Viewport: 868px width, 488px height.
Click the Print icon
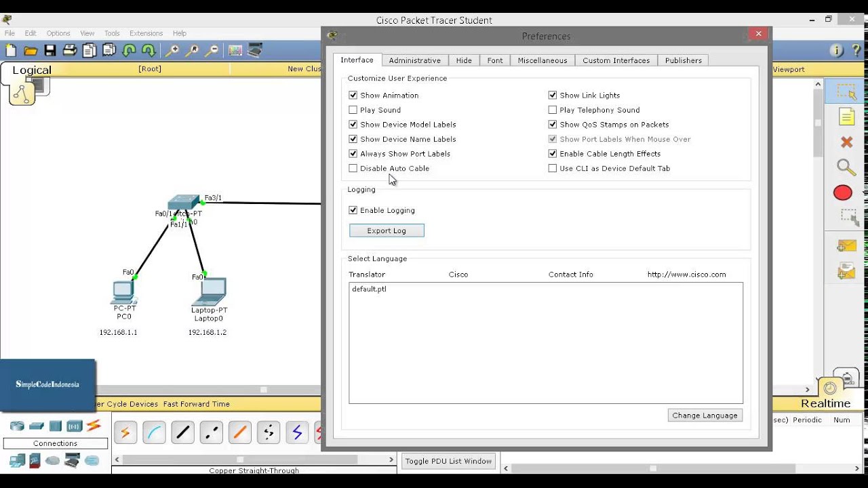pyautogui.click(x=70, y=50)
